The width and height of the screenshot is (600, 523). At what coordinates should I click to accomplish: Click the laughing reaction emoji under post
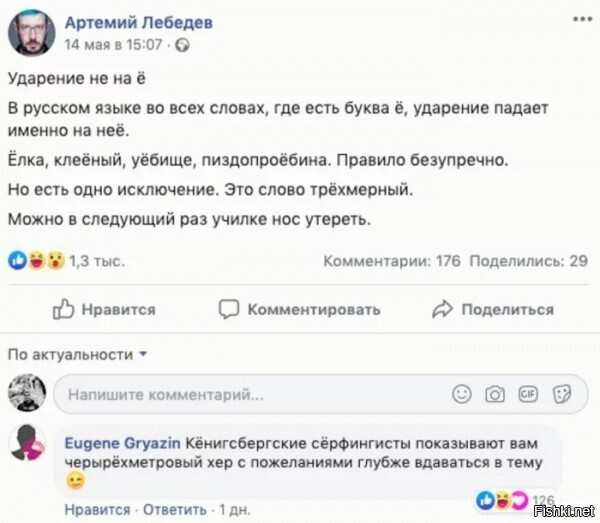pos(37,261)
